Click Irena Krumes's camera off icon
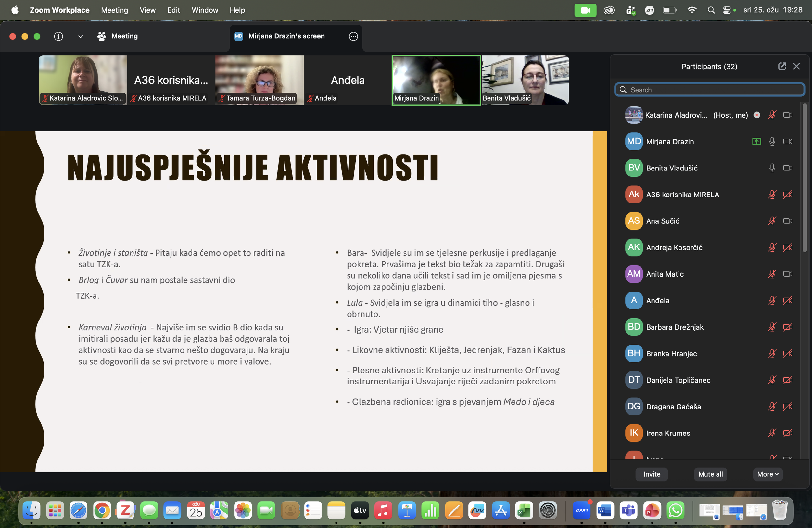Viewport: 812px width, 528px height. tap(787, 433)
